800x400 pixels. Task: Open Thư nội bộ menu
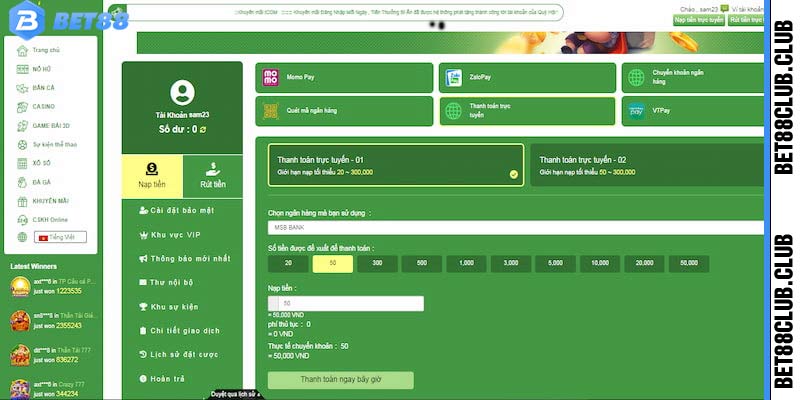coord(166,282)
